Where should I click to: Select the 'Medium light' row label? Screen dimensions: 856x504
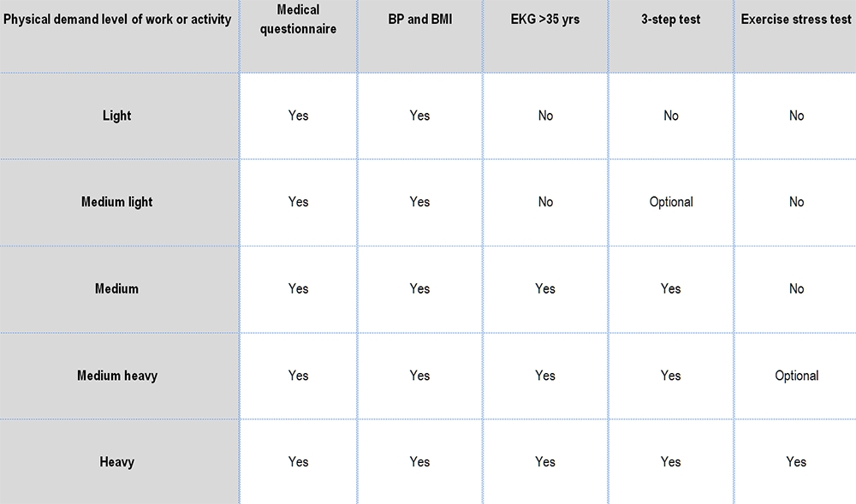(117, 202)
